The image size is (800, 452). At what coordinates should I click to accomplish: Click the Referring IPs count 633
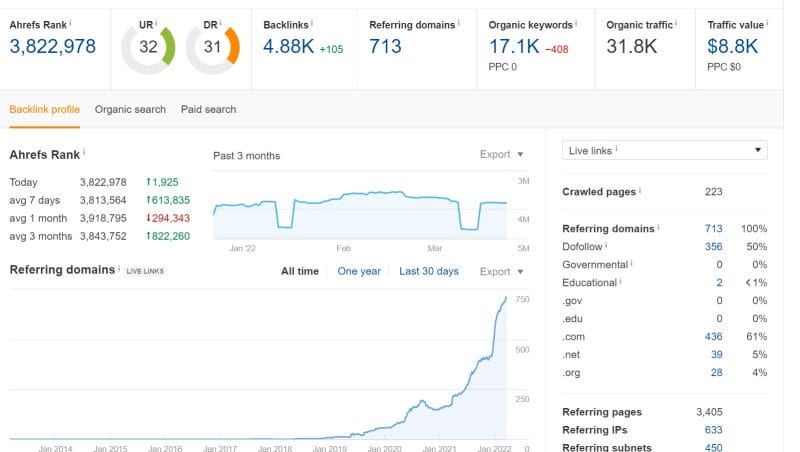click(x=713, y=430)
